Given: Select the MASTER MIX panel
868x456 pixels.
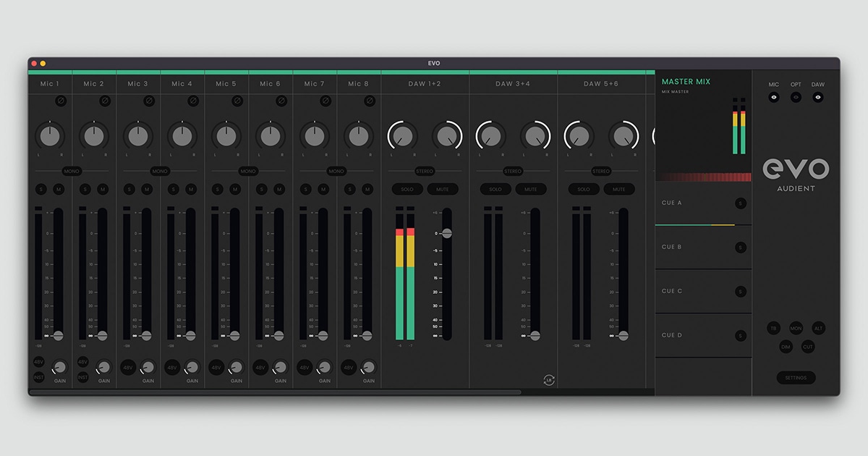Looking at the screenshot, I should pos(703,124).
